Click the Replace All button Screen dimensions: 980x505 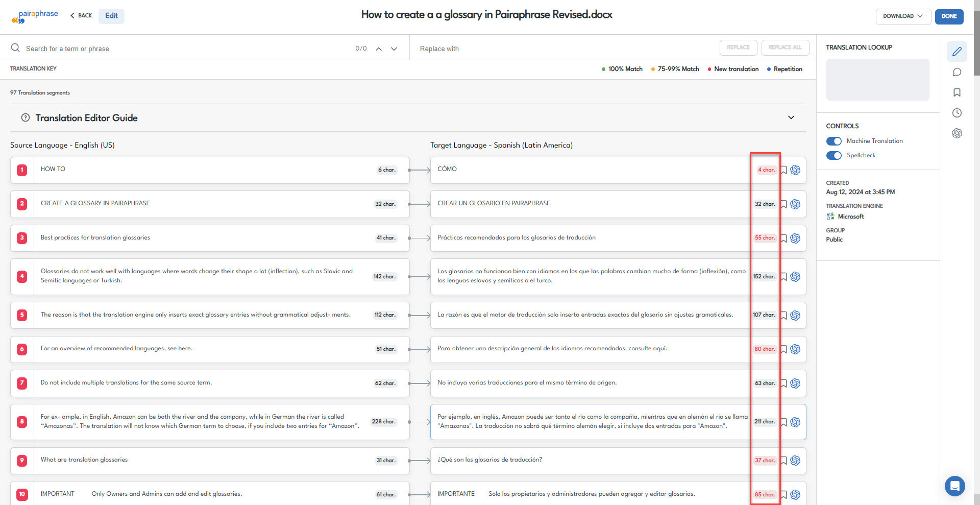(x=785, y=47)
